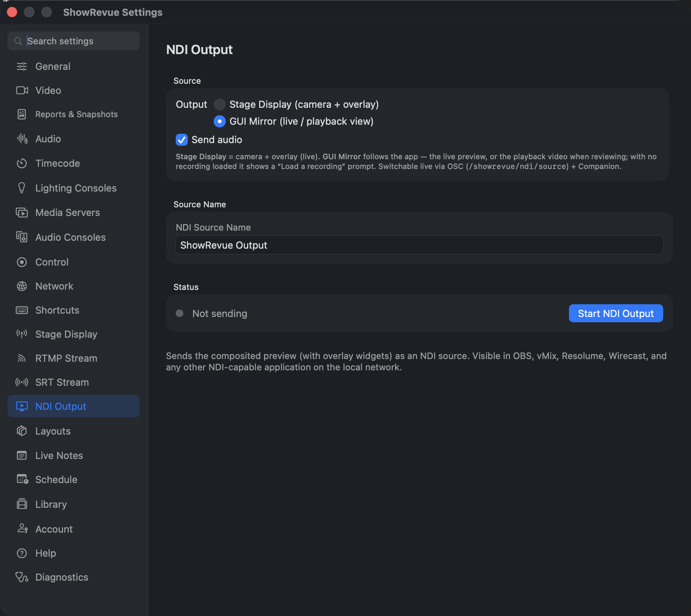Click the Help question mark icon
Image resolution: width=691 pixels, height=616 pixels.
pyautogui.click(x=22, y=553)
